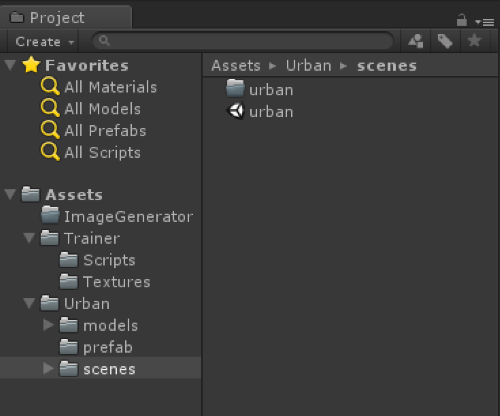The height and width of the screenshot is (416, 500).
Task: Go to Assets in the breadcrumb path
Action: [x=236, y=66]
